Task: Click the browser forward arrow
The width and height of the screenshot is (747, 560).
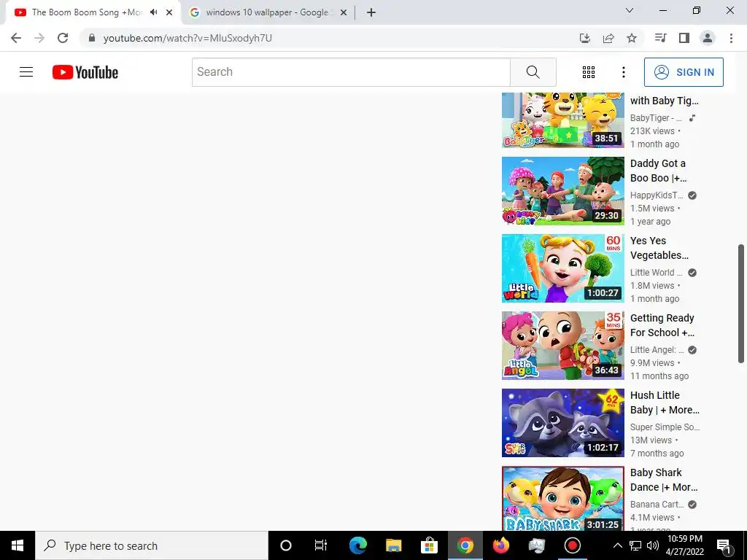Action: 39,38
